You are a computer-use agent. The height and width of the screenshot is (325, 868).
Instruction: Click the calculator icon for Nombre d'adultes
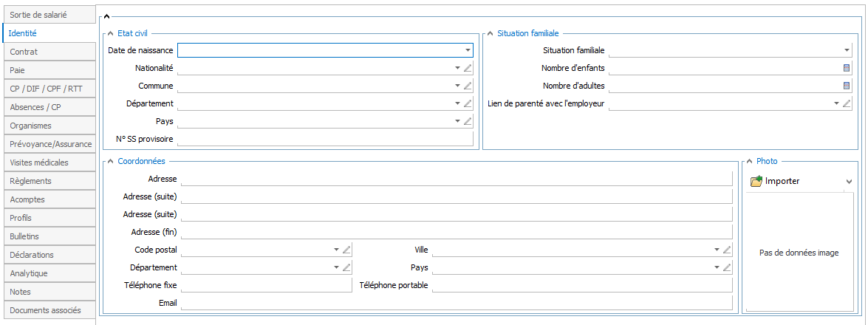coord(847,86)
